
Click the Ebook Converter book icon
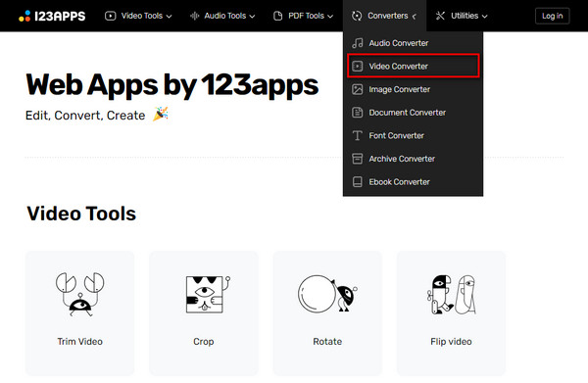click(358, 182)
